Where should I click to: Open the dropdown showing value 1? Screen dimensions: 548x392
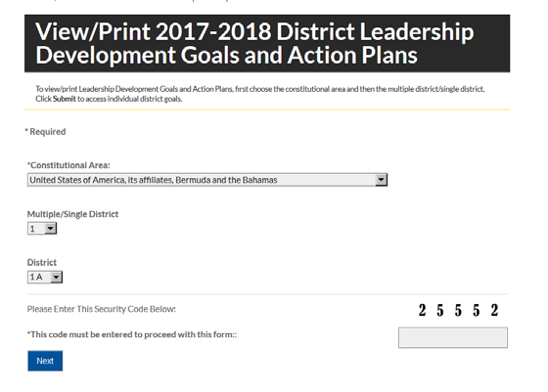(x=42, y=229)
